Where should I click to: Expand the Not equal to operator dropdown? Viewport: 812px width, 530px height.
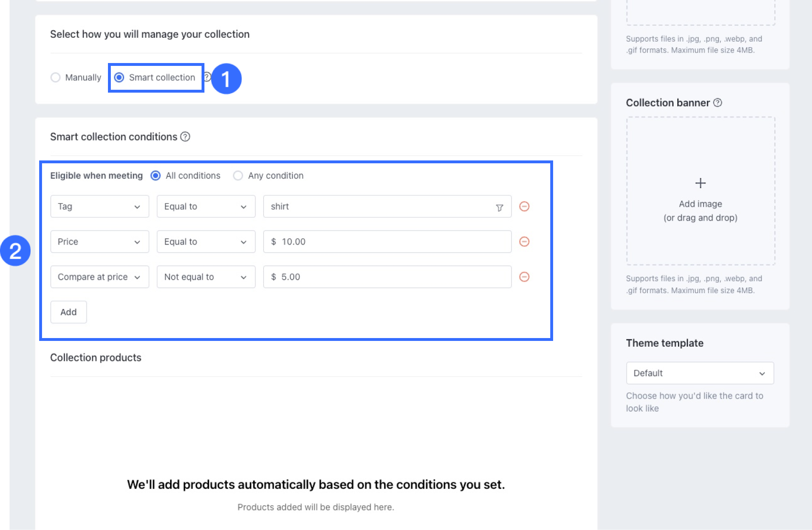(x=206, y=277)
